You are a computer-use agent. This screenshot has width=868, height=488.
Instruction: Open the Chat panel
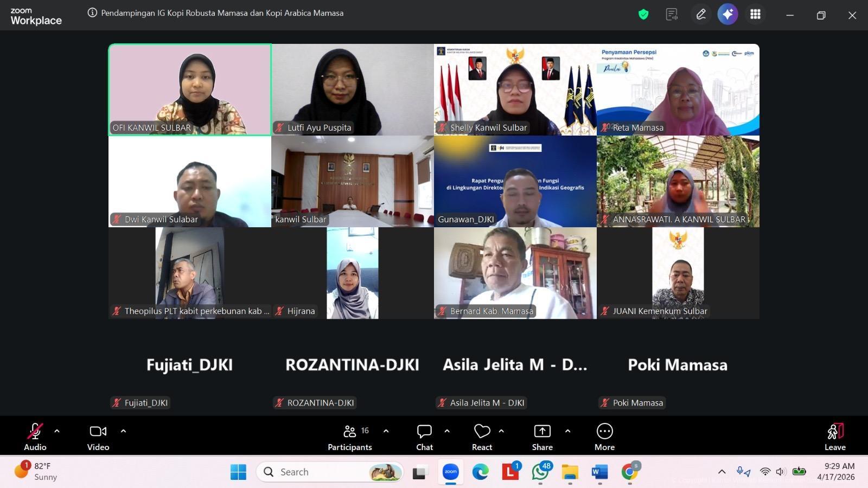tap(424, 436)
